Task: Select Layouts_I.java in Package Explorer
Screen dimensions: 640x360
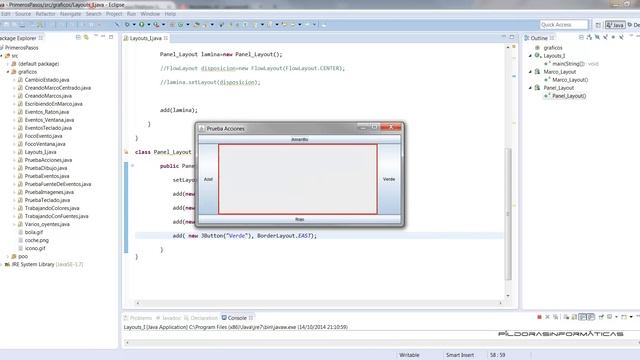Action: pyautogui.click(x=40, y=152)
